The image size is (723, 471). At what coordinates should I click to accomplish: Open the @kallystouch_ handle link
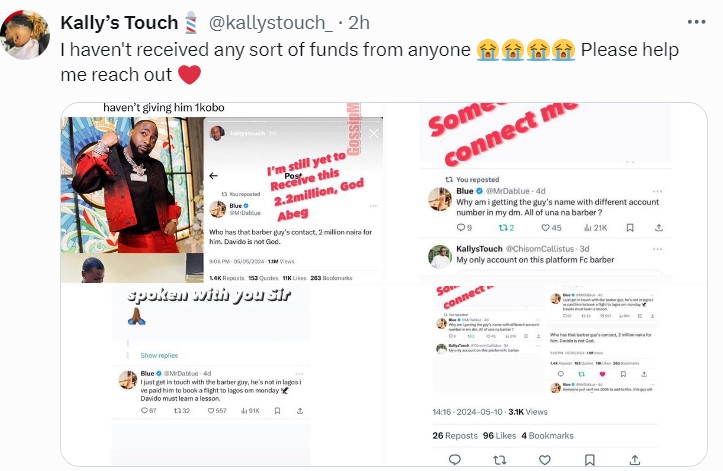(271, 23)
